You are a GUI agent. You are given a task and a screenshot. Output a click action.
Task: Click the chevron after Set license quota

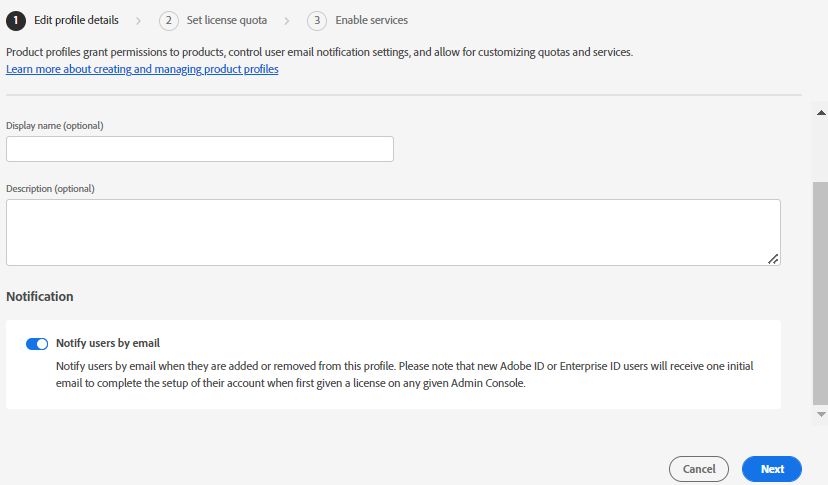[287, 20]
